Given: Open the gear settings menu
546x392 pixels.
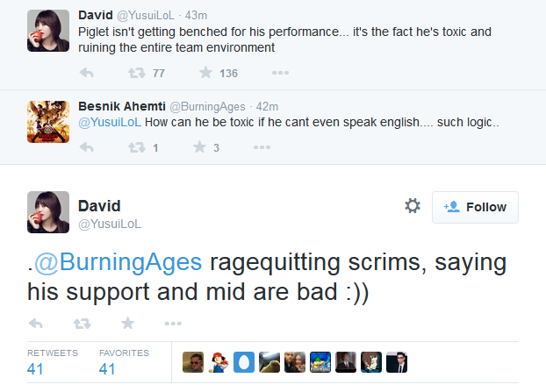Looking at the screenshot, I should pyautogui.click(x=412, y=206).
